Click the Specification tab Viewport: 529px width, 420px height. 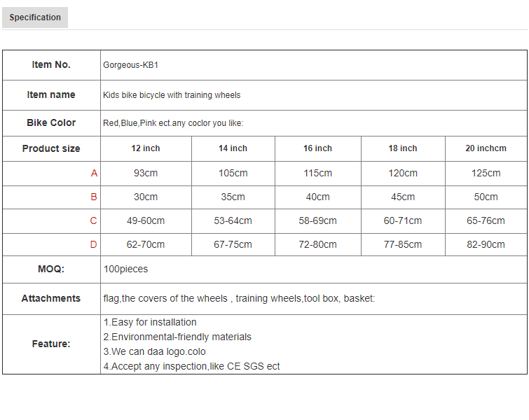(35, 17)
